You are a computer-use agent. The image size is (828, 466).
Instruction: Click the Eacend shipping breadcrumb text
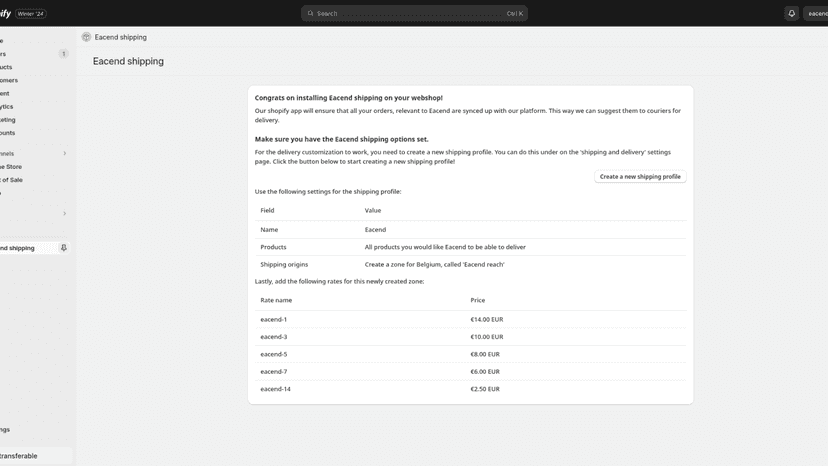(120, 37)
